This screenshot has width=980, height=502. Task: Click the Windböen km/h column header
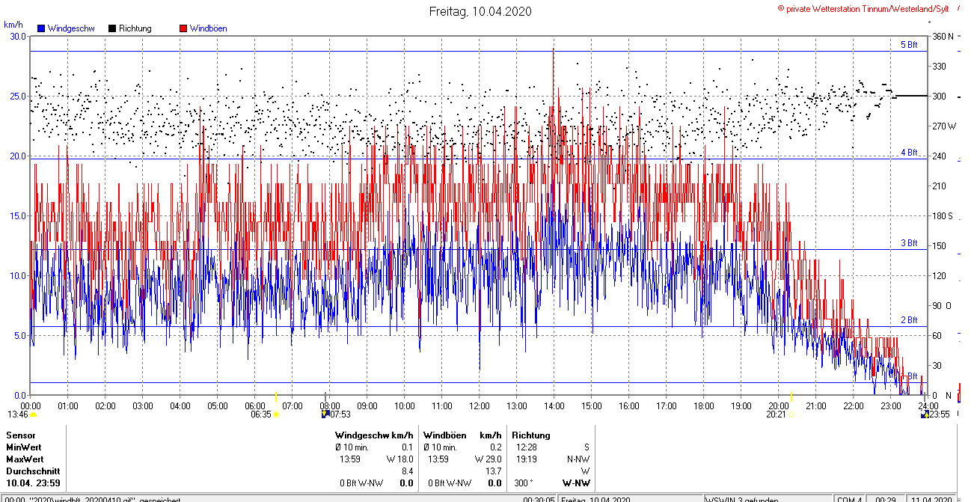tap(463, 435)
